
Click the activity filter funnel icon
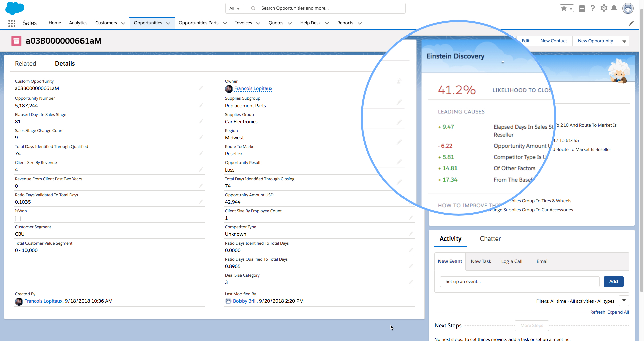click(x=624, y=301)
